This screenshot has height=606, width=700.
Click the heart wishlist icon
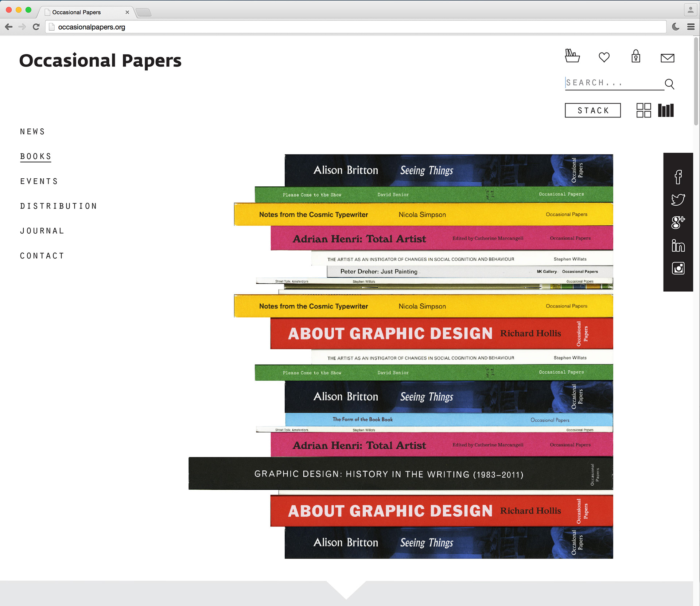pos(604,57)
